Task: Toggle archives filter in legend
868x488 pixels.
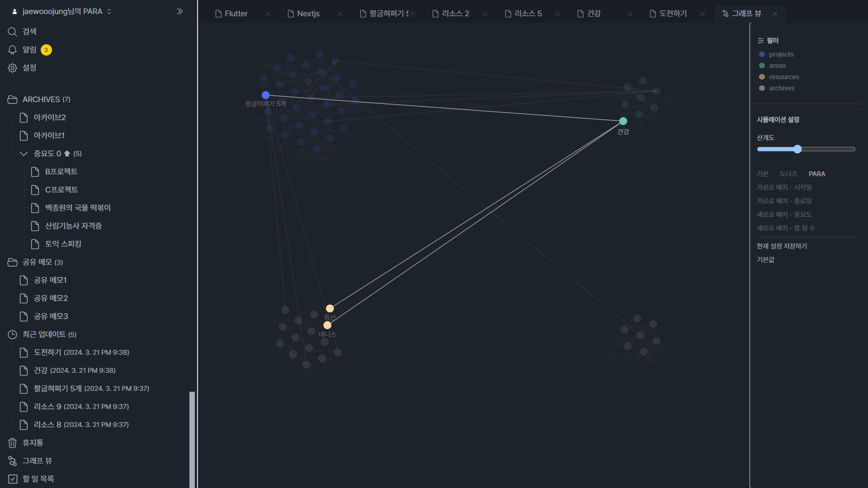Action: click(x=781, y=88)
